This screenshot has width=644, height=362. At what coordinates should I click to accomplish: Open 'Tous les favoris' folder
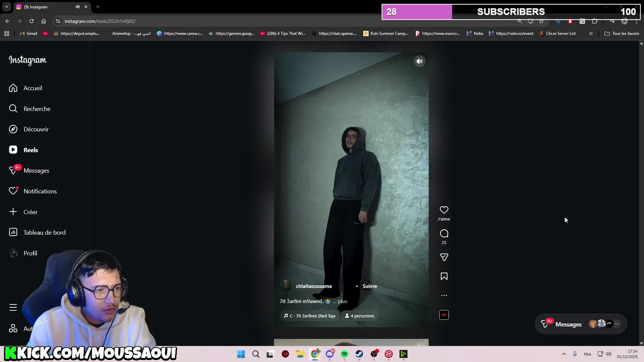[622, 34]
